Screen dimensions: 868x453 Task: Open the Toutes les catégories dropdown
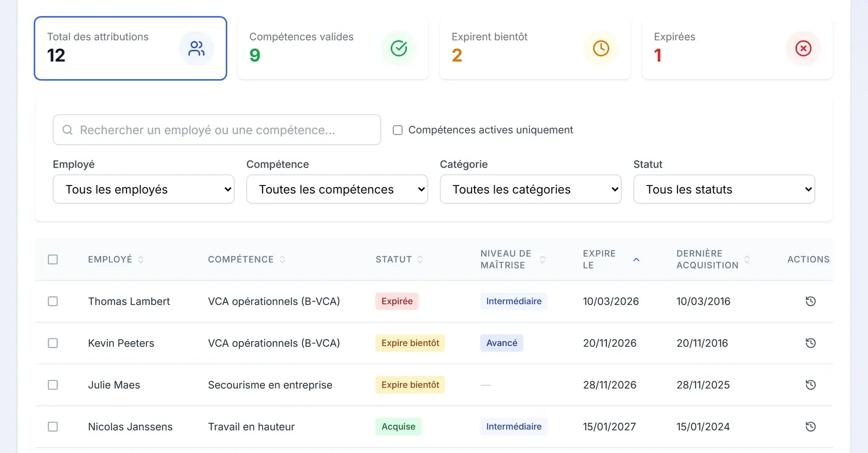tap(531, 189)
